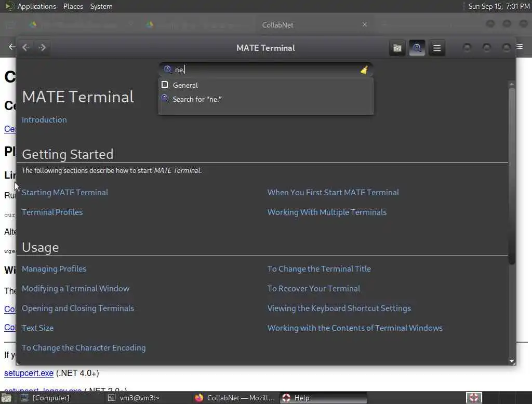
Task: Click the MATE logo icon in top panel
Action: [9, 6]
